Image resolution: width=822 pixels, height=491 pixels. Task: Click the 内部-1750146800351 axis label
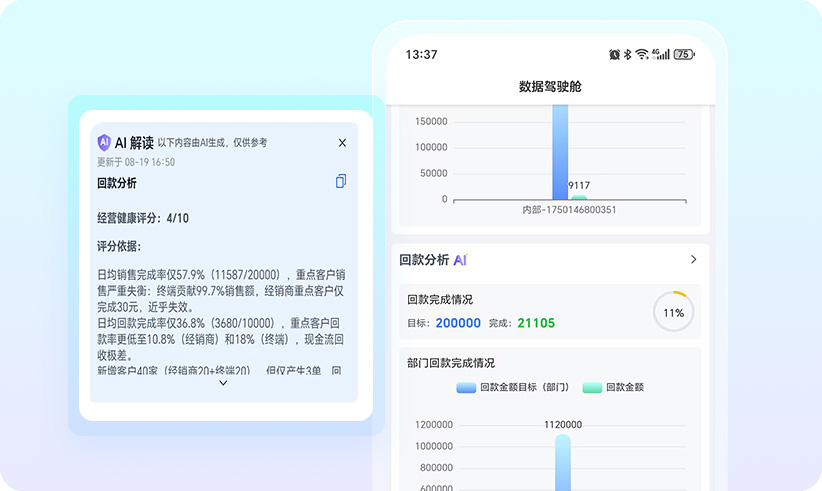tap(569, 210)
